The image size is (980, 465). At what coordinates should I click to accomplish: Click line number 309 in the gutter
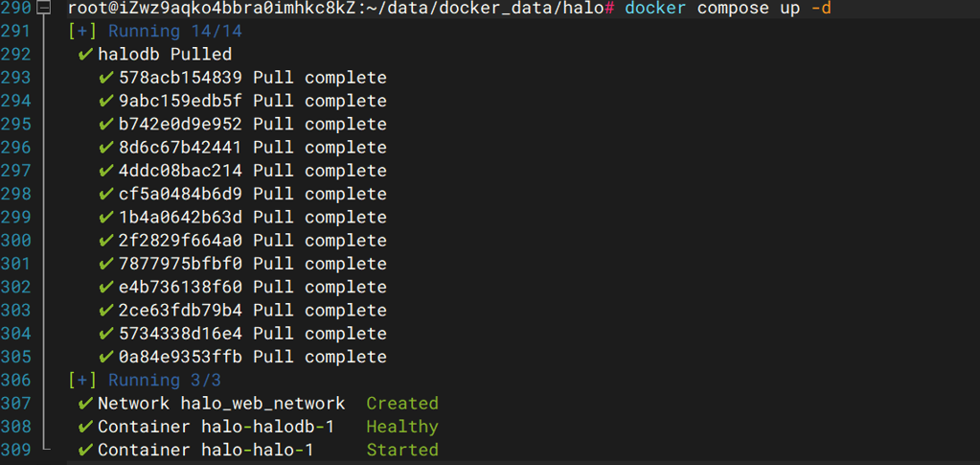16,450
